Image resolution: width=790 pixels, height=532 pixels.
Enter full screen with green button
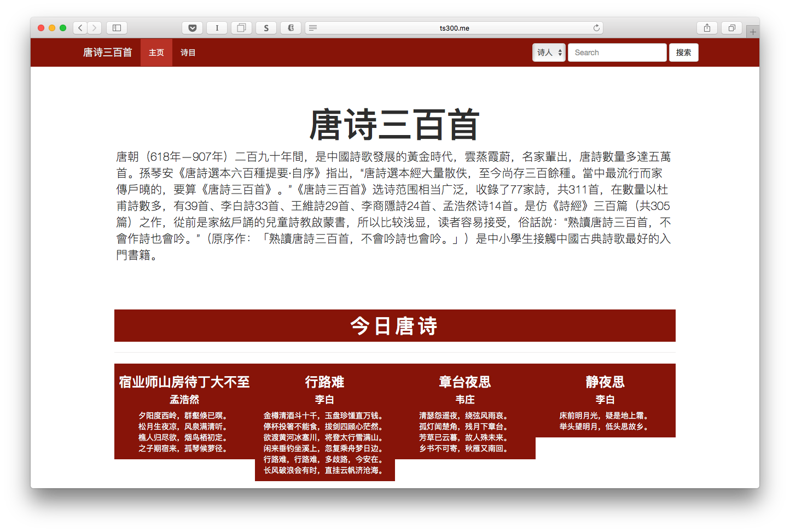(x=63, y=28)
